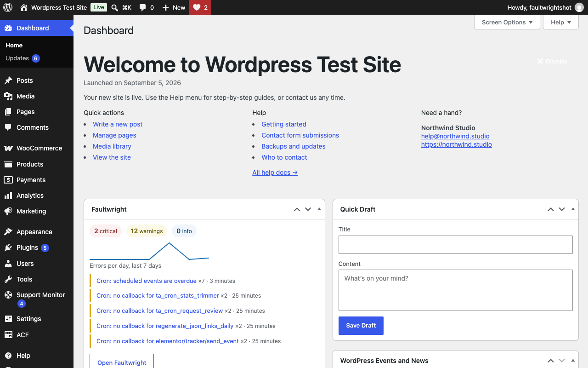Click the Posts pushpin icon

[8, 80]
